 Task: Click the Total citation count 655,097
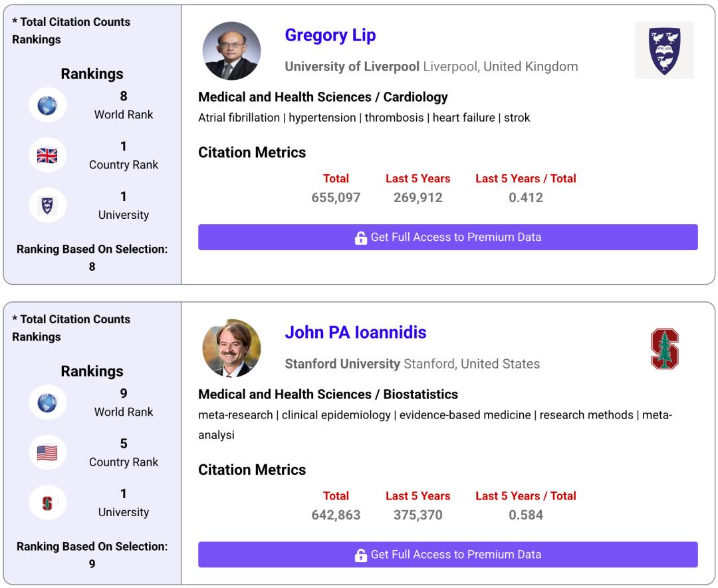(x=336, y=198)
